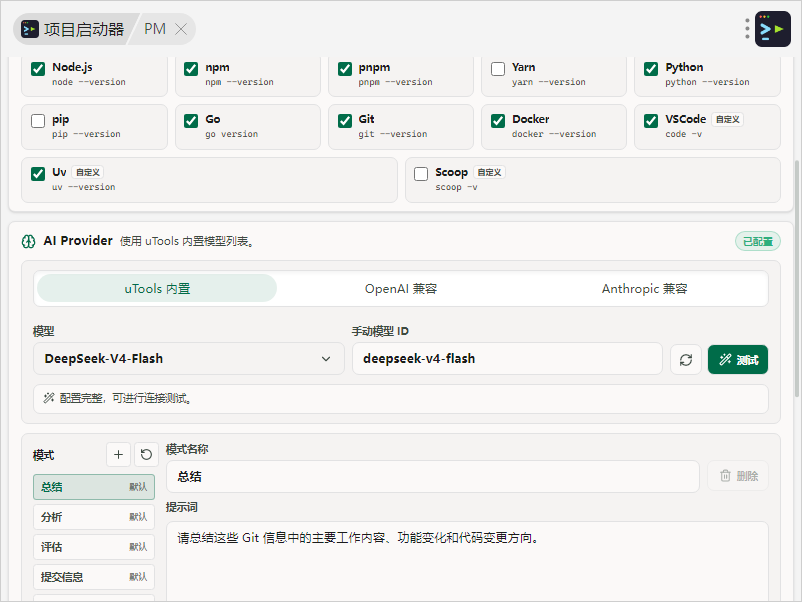Enable the Scoop checkbox

421,174
